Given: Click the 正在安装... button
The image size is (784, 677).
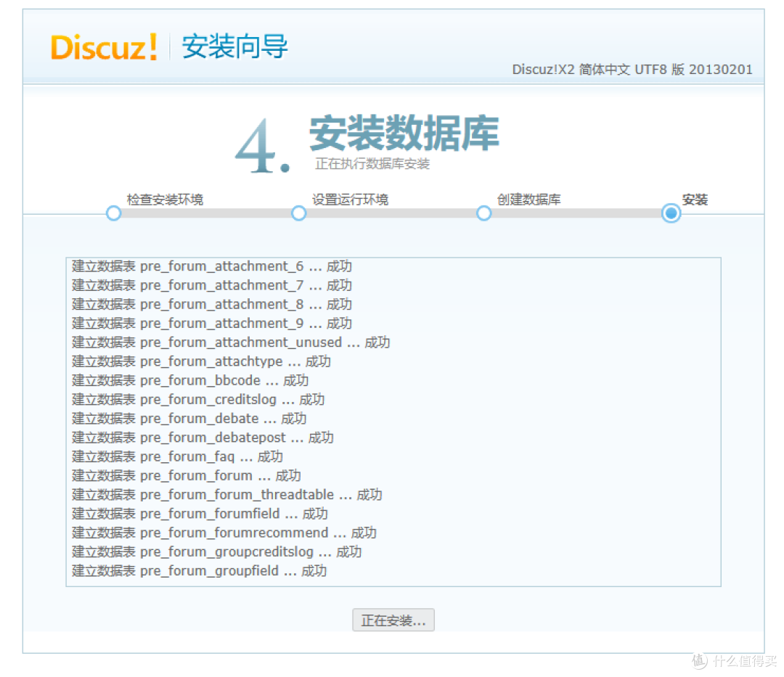Looking at the screenshot, I should pos(393,620).
